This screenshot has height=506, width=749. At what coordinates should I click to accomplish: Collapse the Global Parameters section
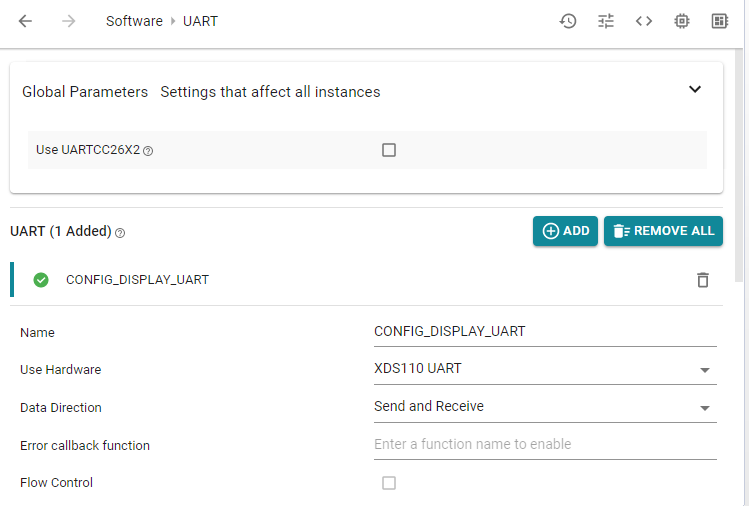pyautogui.click(x=695, y=89)
